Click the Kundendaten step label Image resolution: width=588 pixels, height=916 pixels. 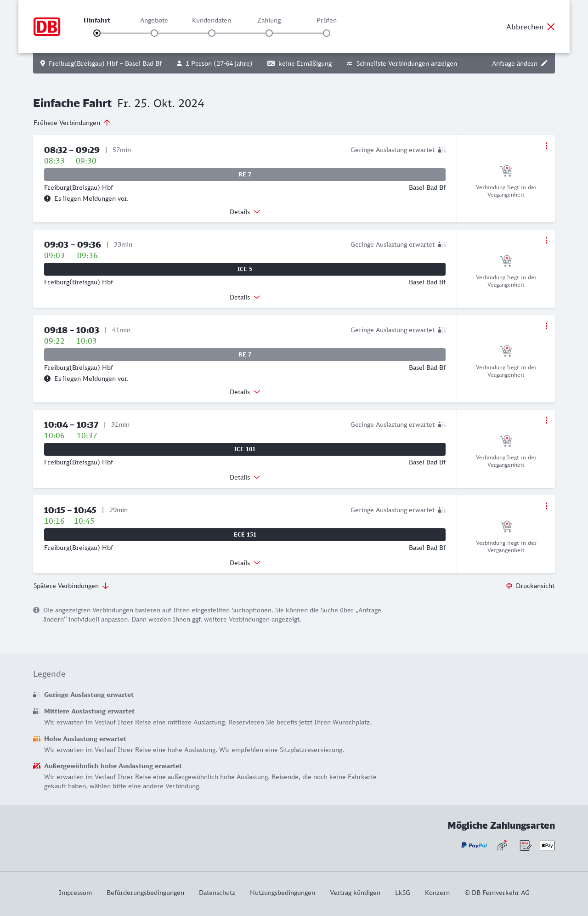pos(211,20)
